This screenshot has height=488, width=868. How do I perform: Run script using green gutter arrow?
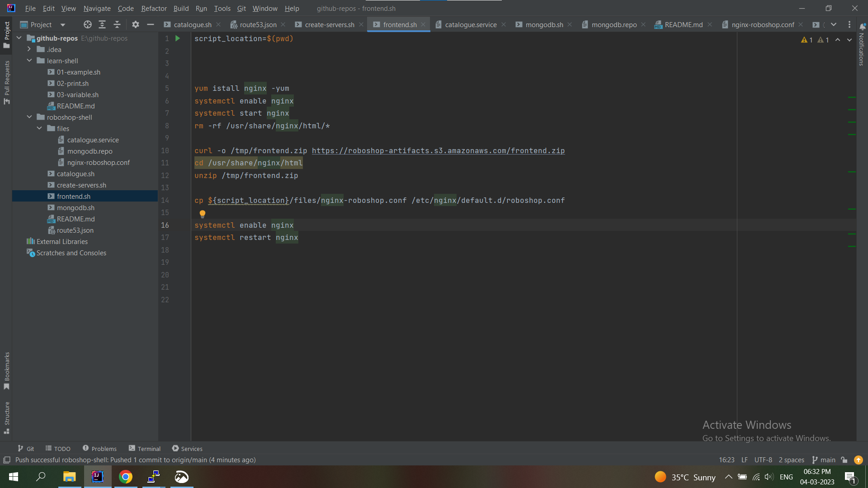coord(178,38)
